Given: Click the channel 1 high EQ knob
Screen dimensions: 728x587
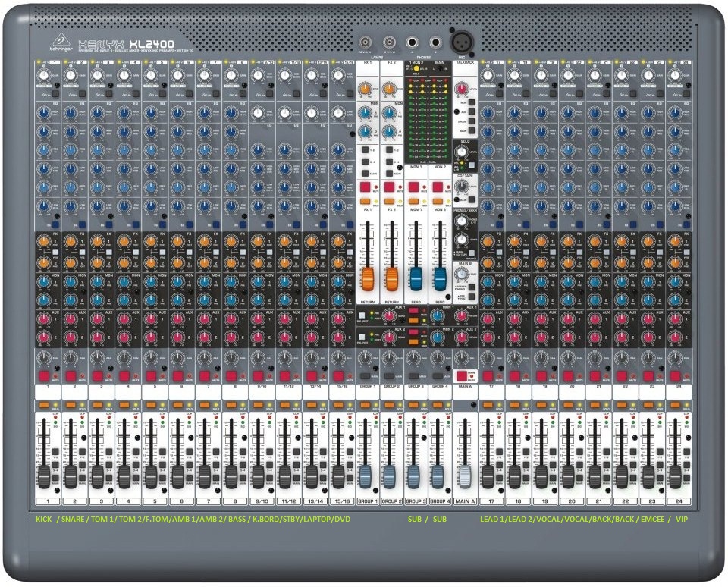Looking at the screenshot, I should click(x=43, y=115).
